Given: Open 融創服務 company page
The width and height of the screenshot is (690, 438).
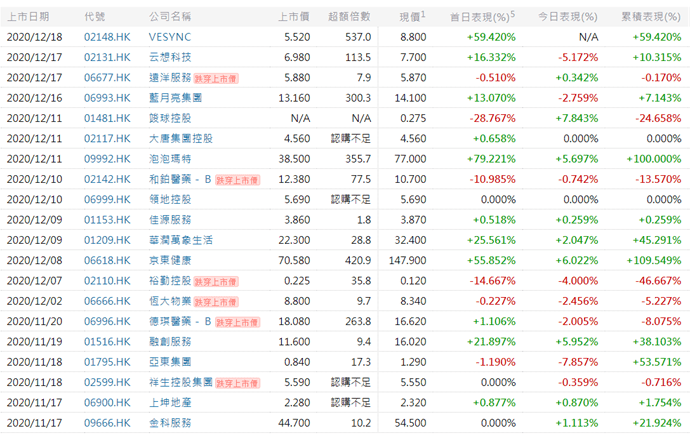Looking at the screenshot, I should tap(170, 342).
